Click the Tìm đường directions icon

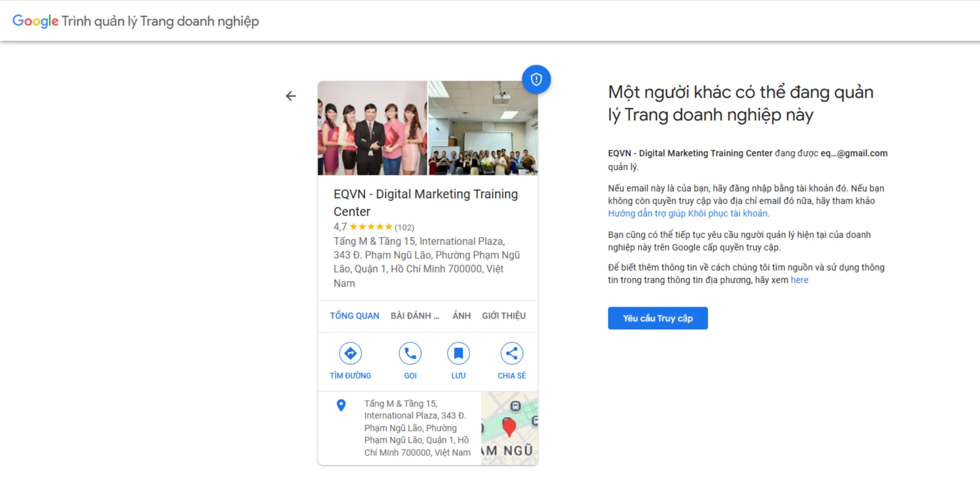pyautogui.click(x=350, y=353)
